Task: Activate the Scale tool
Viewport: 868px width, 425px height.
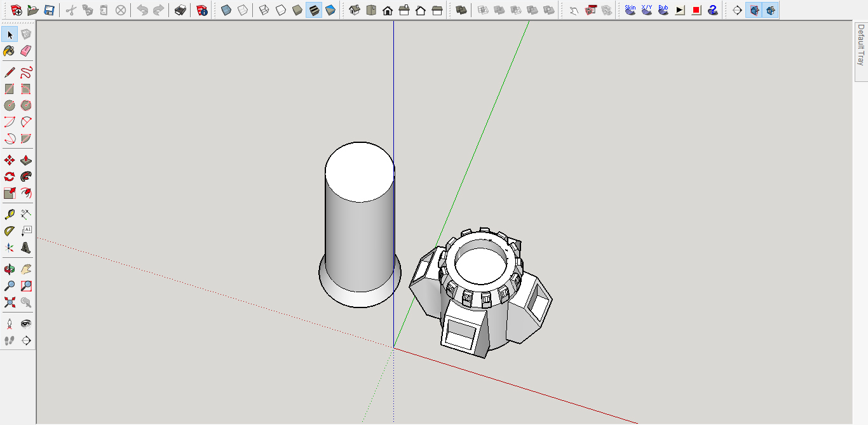Action: (10, 193)
